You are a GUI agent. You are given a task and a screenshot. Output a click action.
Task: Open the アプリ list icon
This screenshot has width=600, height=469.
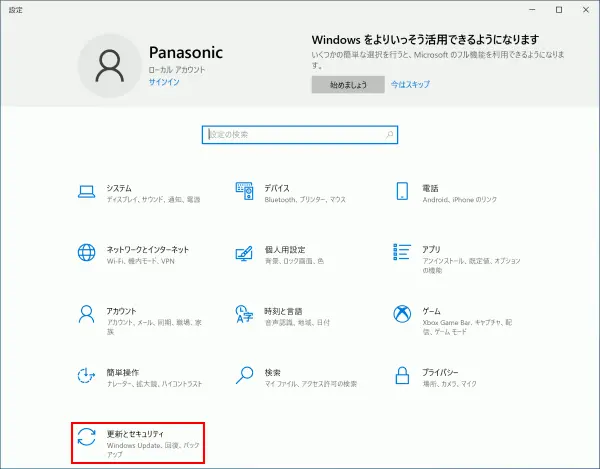(402, 252)
